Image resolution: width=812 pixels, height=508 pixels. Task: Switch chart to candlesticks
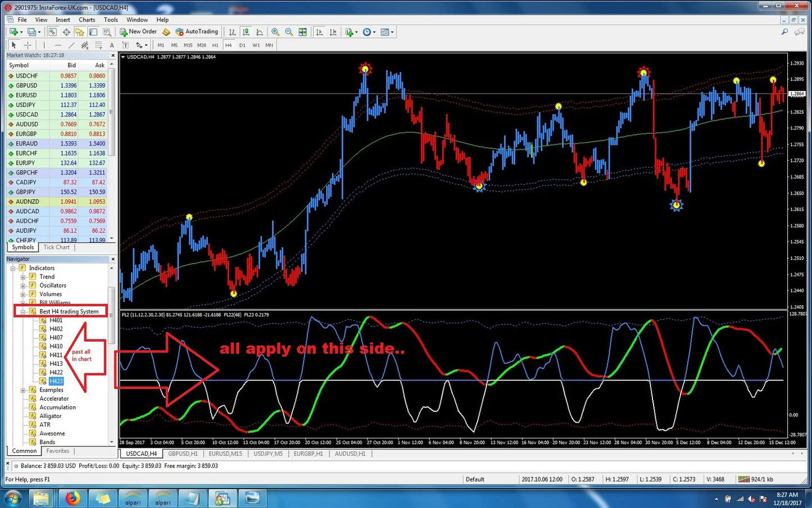tap(246, 32)
